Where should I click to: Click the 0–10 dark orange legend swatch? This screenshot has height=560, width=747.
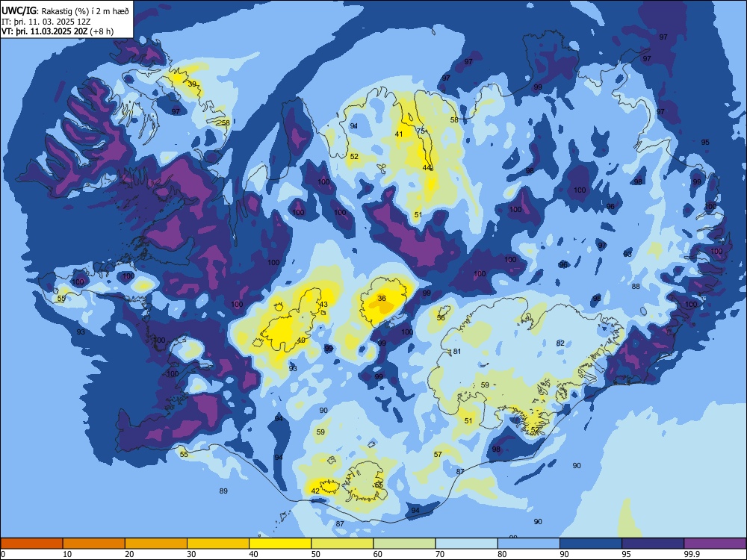click(x=31, y=544)
